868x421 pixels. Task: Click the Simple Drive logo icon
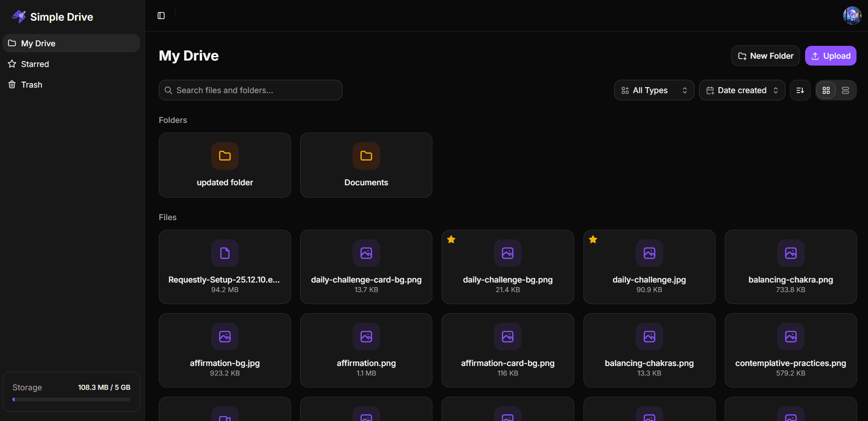[19, 17]
